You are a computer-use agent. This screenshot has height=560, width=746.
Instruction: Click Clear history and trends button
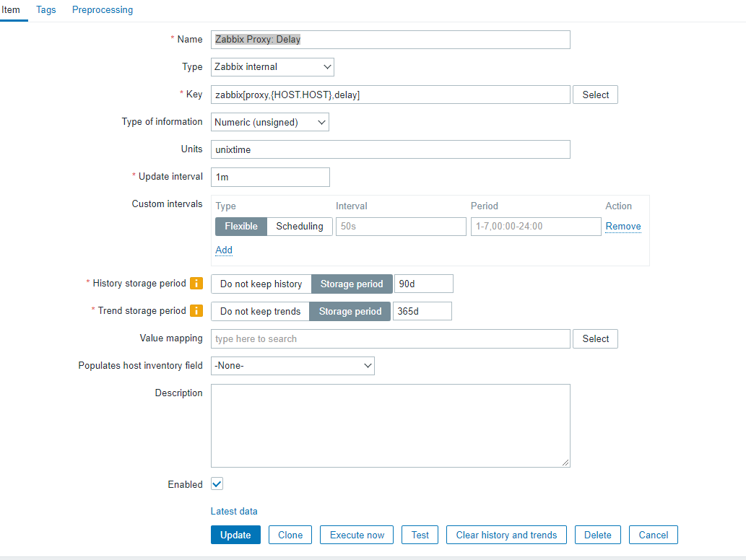point(506,535)
